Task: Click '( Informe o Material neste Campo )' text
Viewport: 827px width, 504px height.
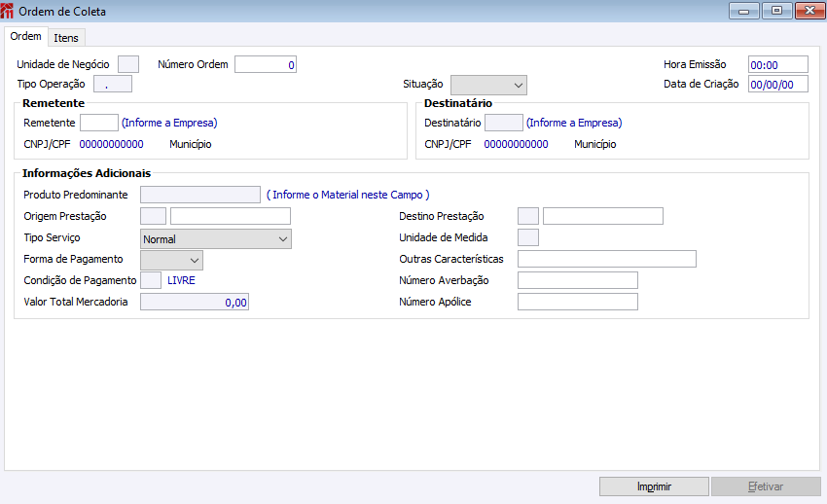Action: [x=348, y=195]
